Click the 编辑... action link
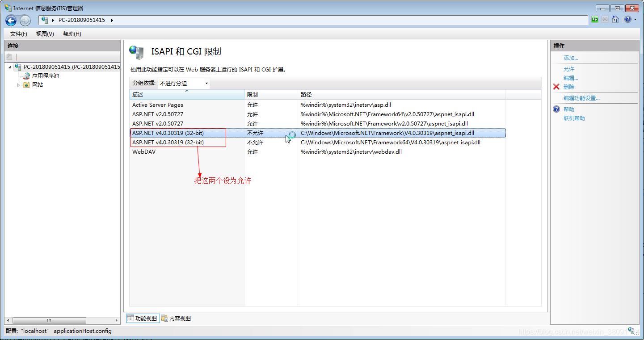644x340 pixels. 571,78
